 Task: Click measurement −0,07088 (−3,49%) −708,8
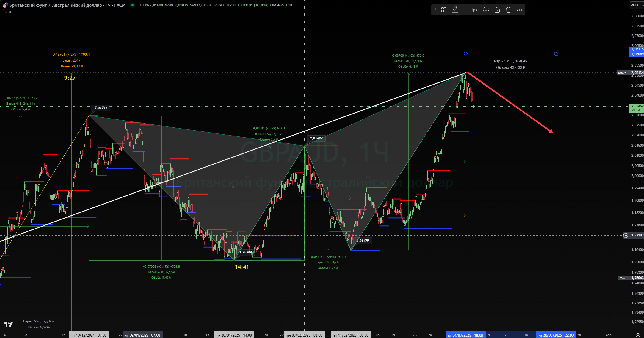[x=161, y=266]
